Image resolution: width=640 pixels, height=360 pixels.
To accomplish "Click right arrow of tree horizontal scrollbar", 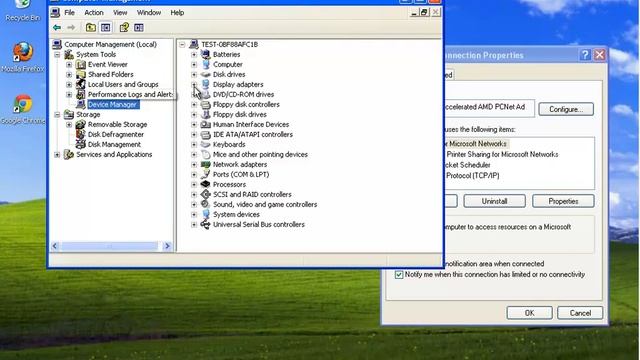I will coord(167,246).
